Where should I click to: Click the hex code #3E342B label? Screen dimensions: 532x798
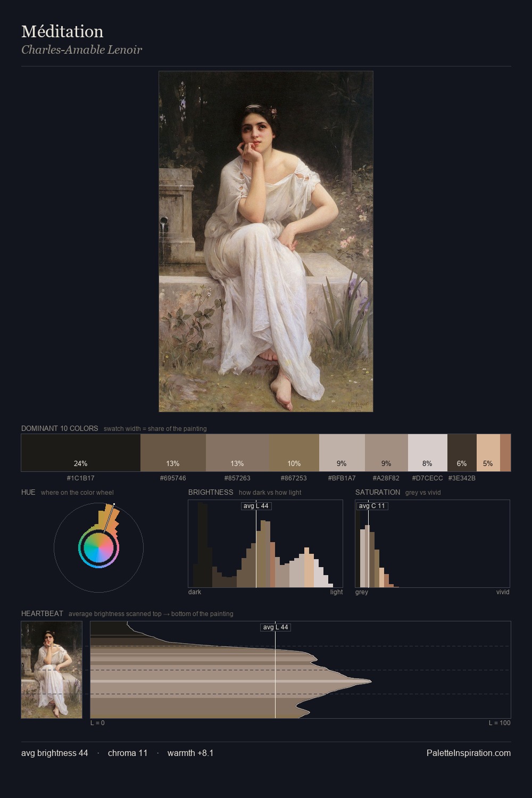click(x=462, y=478)
